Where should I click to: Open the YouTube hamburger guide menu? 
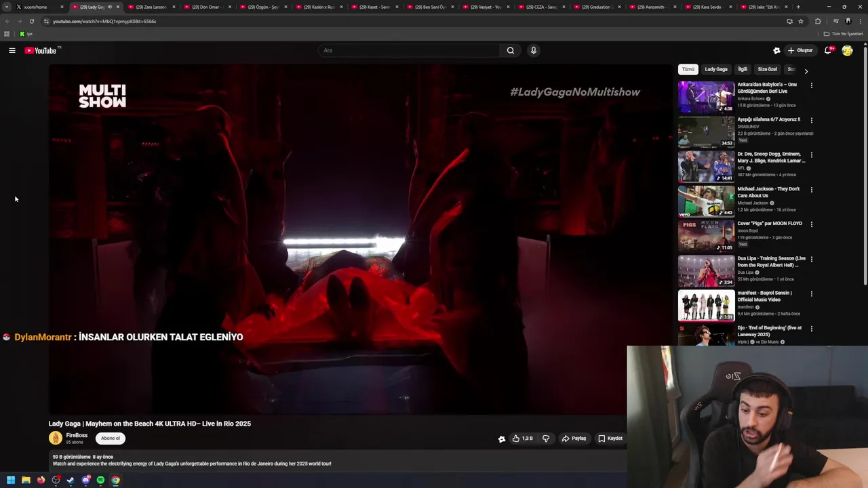pos(12,50)
